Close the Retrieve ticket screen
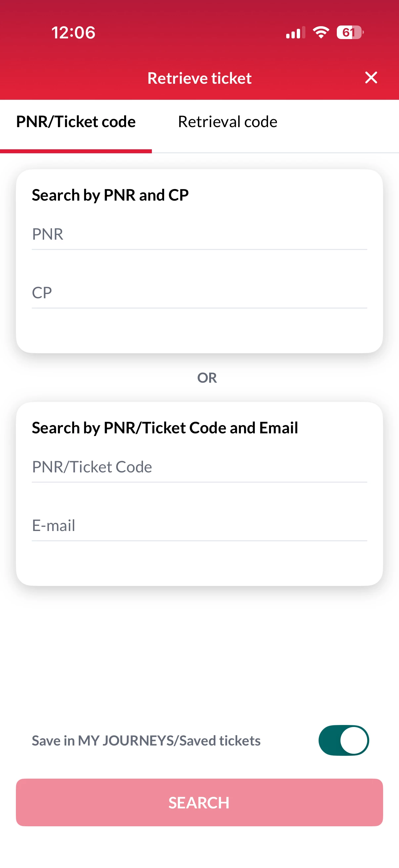399x868 pixels. point(371,78)
